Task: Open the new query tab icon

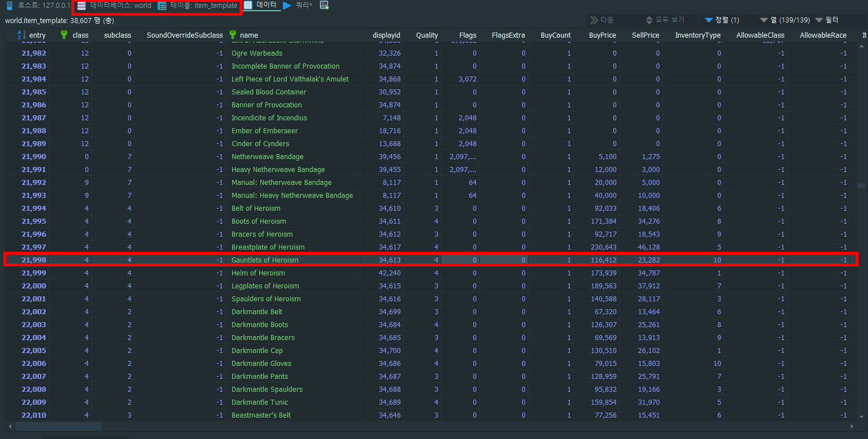Action: point(324,5)
